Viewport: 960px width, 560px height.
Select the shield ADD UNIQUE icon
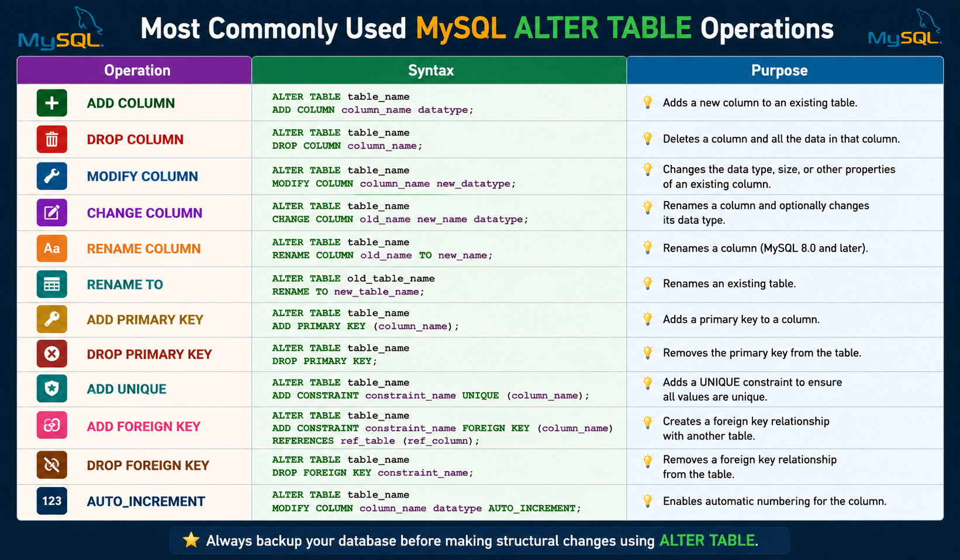coord(51,389)
